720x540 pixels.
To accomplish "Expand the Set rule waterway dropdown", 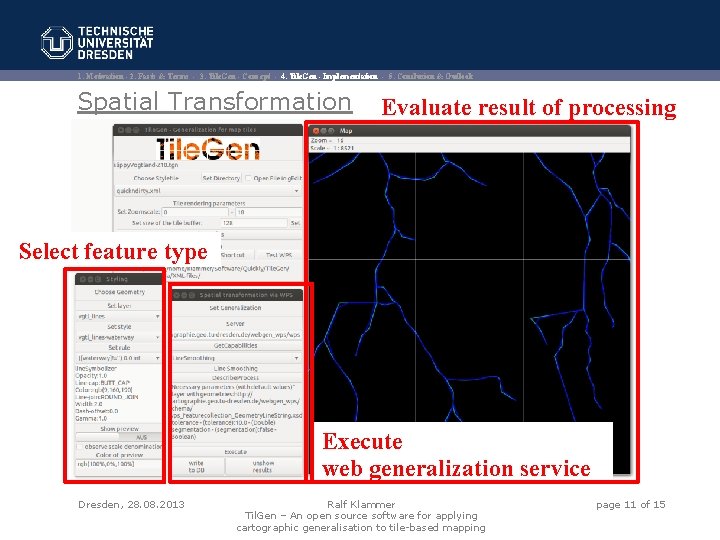I will (x=119, y=358).
